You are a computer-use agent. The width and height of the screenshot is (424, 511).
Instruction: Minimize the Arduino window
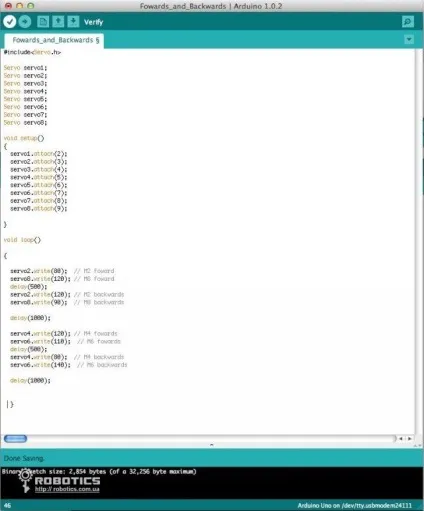pos(19,6)
